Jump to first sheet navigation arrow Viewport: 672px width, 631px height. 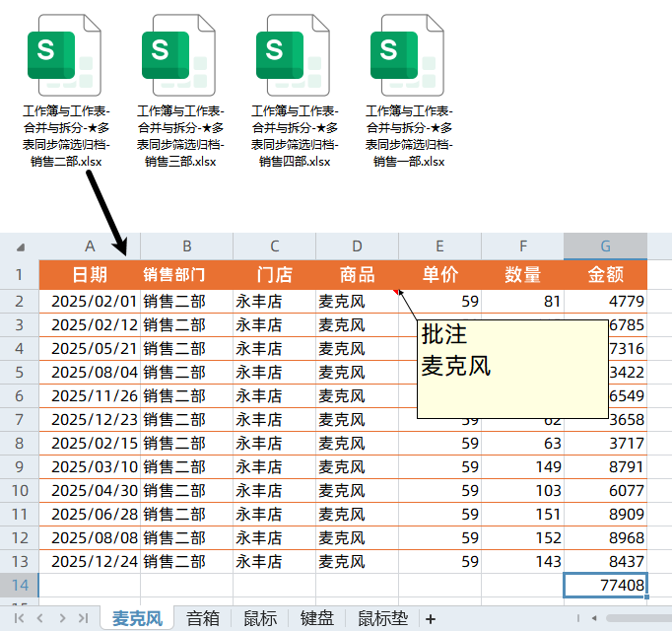(x=17, y=618)
